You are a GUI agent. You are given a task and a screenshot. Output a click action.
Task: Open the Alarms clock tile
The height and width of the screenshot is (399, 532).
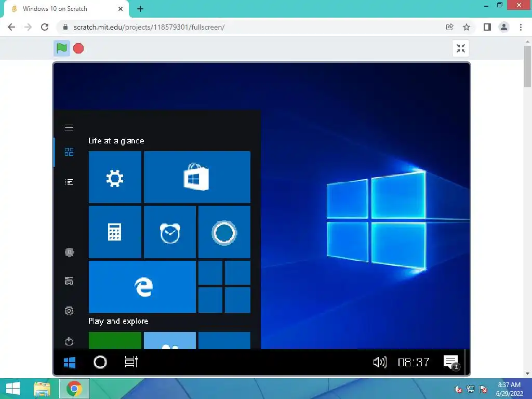click(170, 232)
